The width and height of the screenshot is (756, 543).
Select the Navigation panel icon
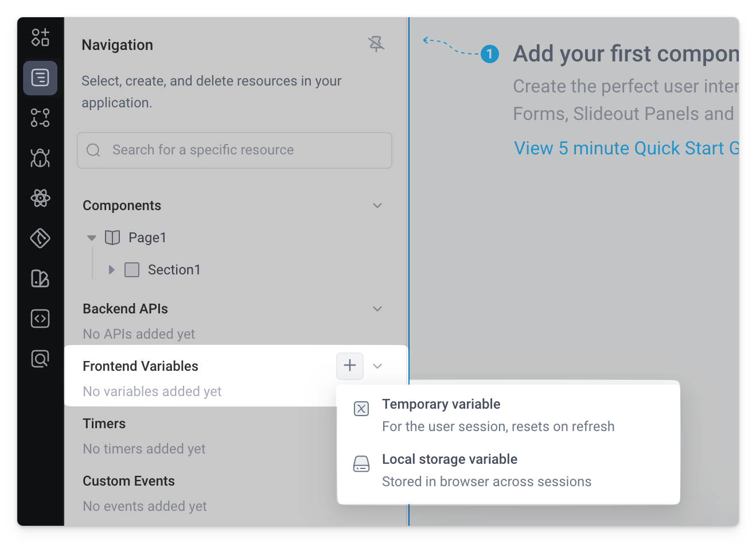pos(40,77)
